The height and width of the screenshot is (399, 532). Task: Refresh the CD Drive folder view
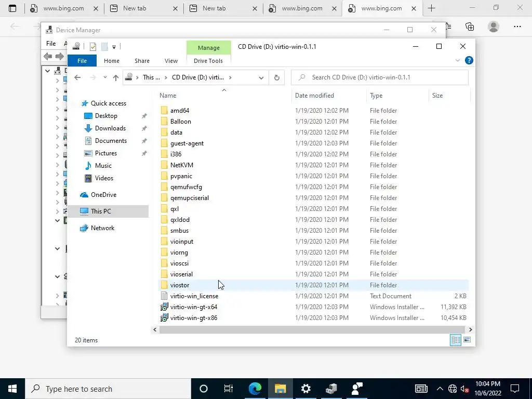277,77
